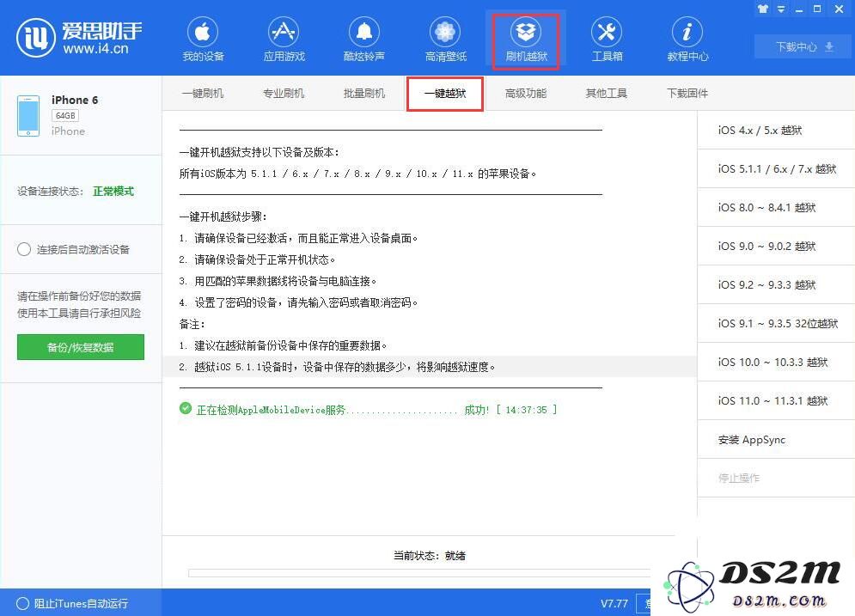Image resolution: width=855 pixels, height=616 pixels.
Task: Open the 教程中心 tutorial center
Action: pyautogui.click(x=687, y=40)
